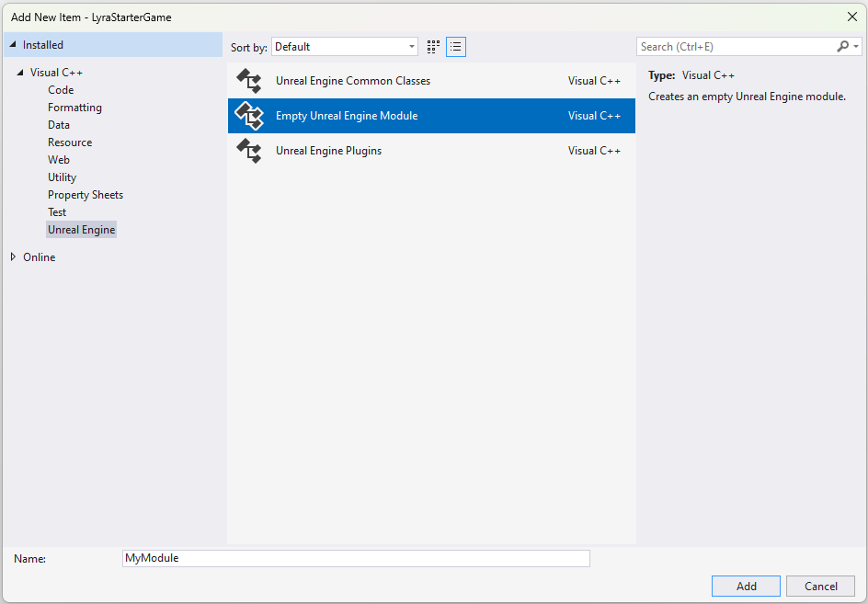Select the Code category

point(61,89)
